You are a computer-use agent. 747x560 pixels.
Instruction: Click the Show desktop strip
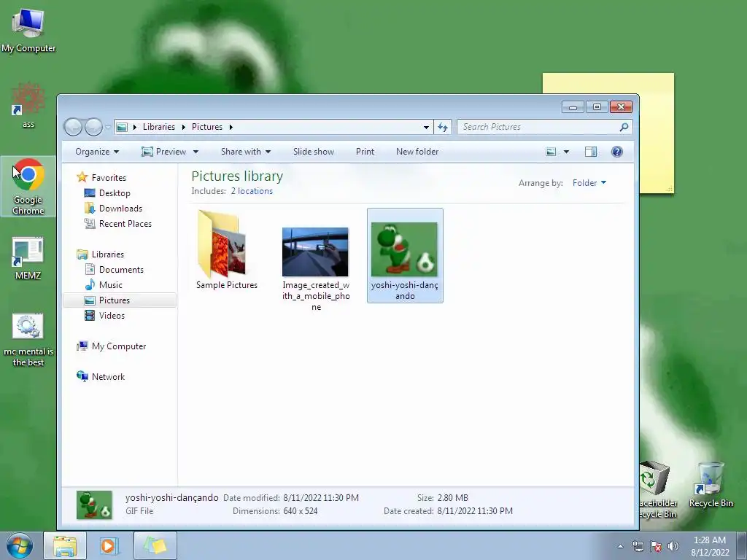(742, 545)
